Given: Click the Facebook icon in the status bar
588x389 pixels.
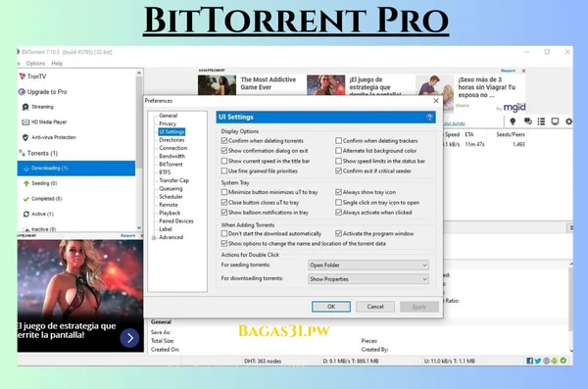Looking at the screenshot, I should 529,361.
